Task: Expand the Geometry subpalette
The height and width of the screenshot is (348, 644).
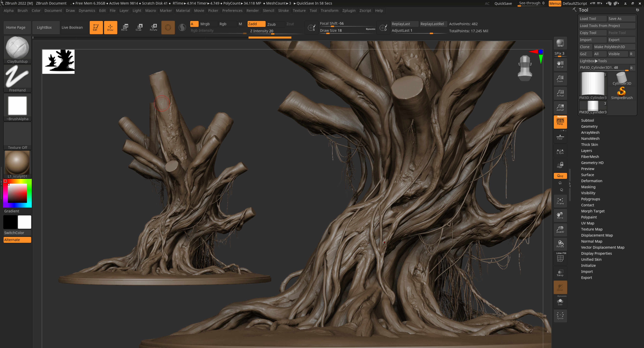Action: [x=589, y=126]
